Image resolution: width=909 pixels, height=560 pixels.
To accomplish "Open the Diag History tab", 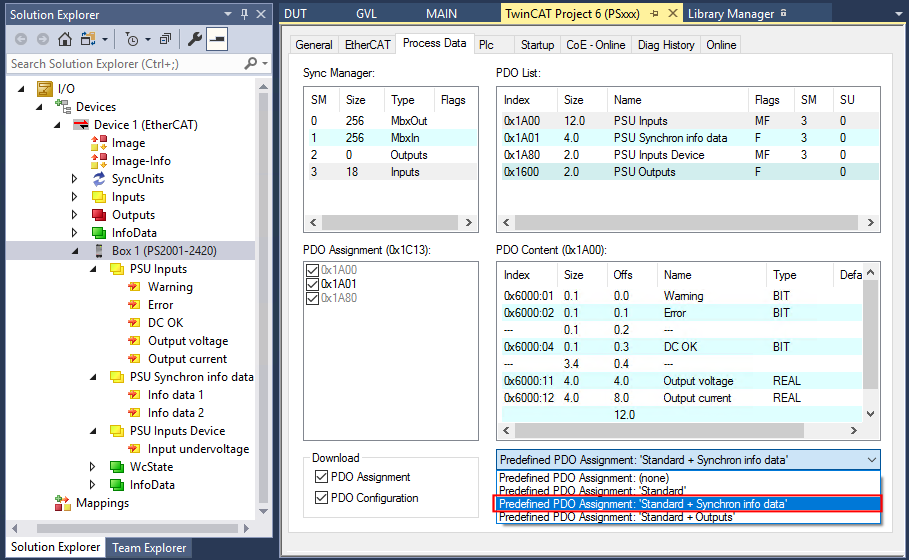I will 666,45.
